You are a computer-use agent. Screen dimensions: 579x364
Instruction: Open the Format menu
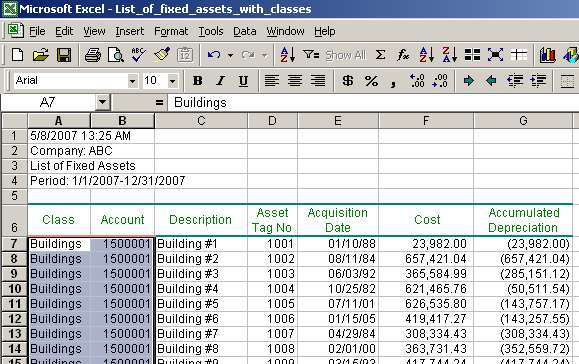pyautogui.click(x=171, y=31)
